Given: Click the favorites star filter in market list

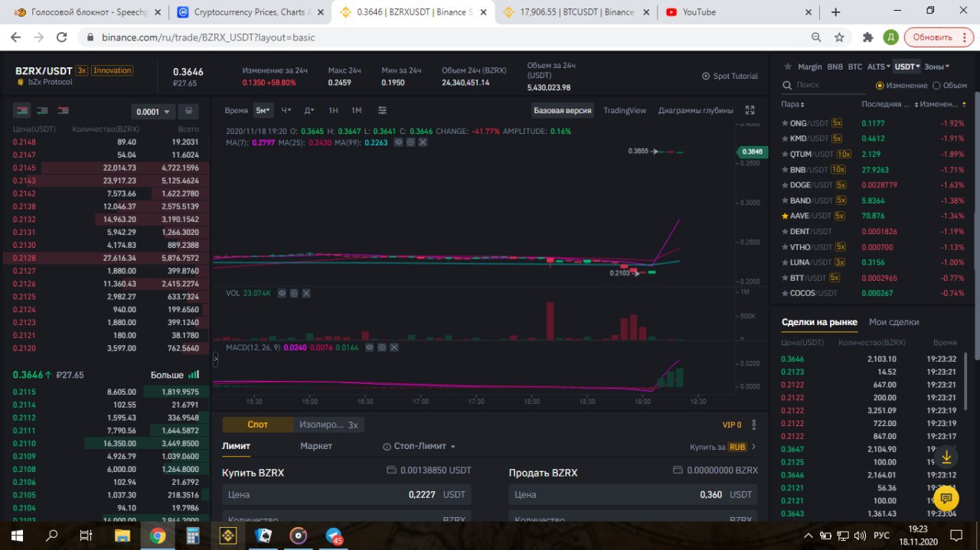Looking at the screenshot, I should coord(787,67).
